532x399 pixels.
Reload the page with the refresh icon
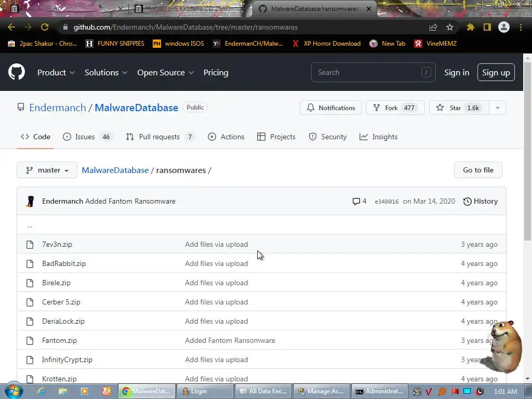[45, 27]
